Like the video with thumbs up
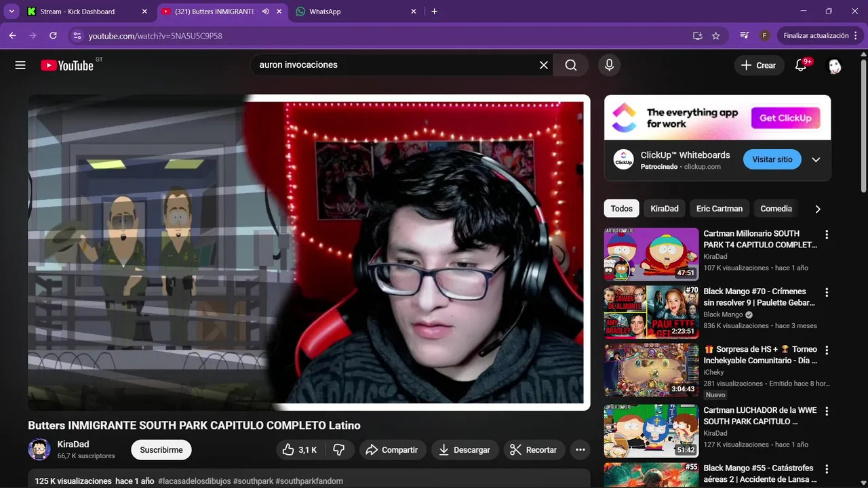This screenshot has height=488, width=868. pos(300,450)
